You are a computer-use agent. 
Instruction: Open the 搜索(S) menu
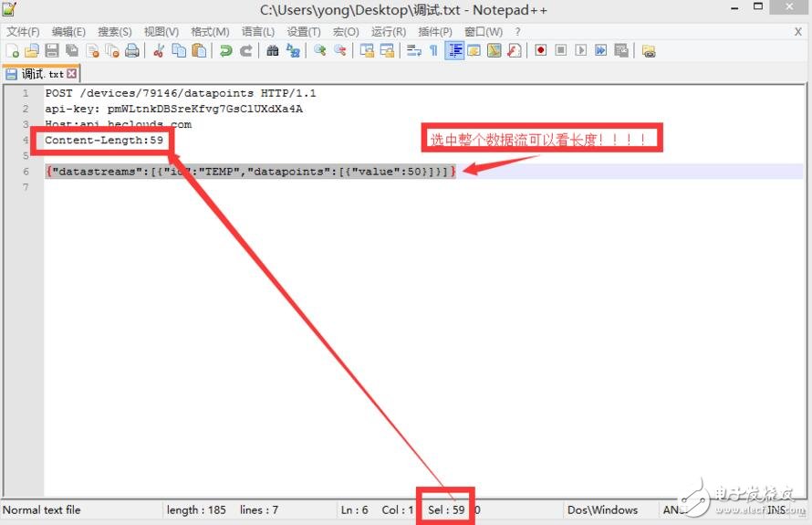(x=114, y=32)
